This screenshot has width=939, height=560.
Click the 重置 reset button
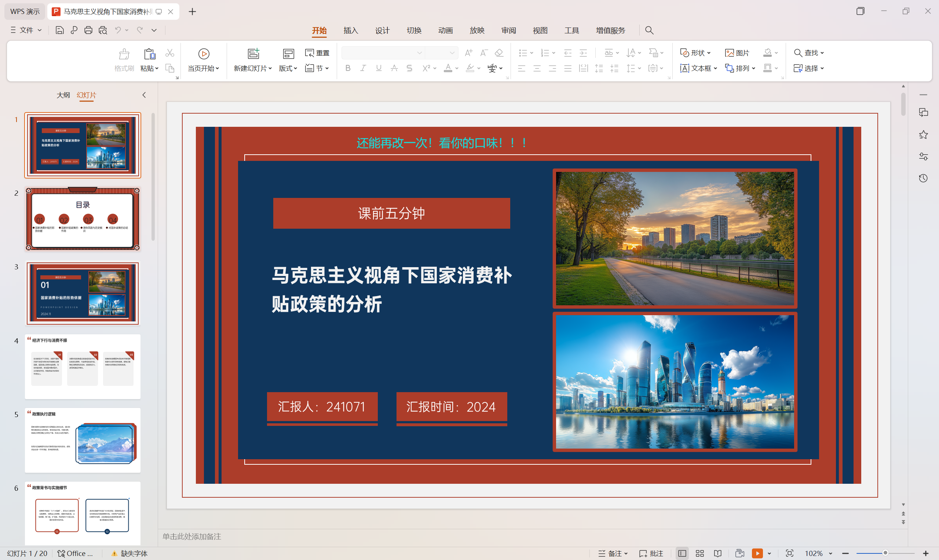tap(317, 53)
